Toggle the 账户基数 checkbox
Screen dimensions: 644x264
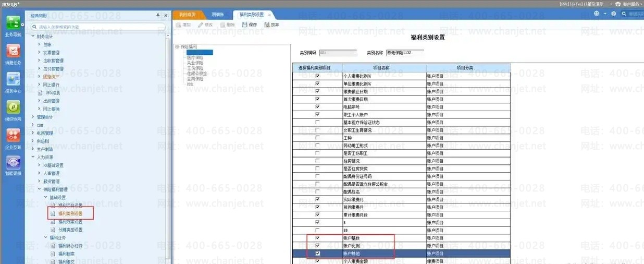coord(317,238)
